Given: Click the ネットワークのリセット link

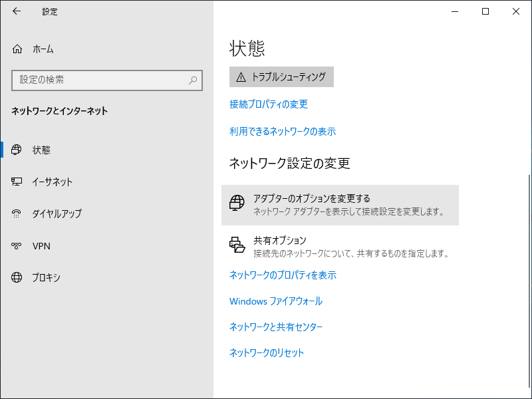Looking at the screenshot, I should coord(267,353).
